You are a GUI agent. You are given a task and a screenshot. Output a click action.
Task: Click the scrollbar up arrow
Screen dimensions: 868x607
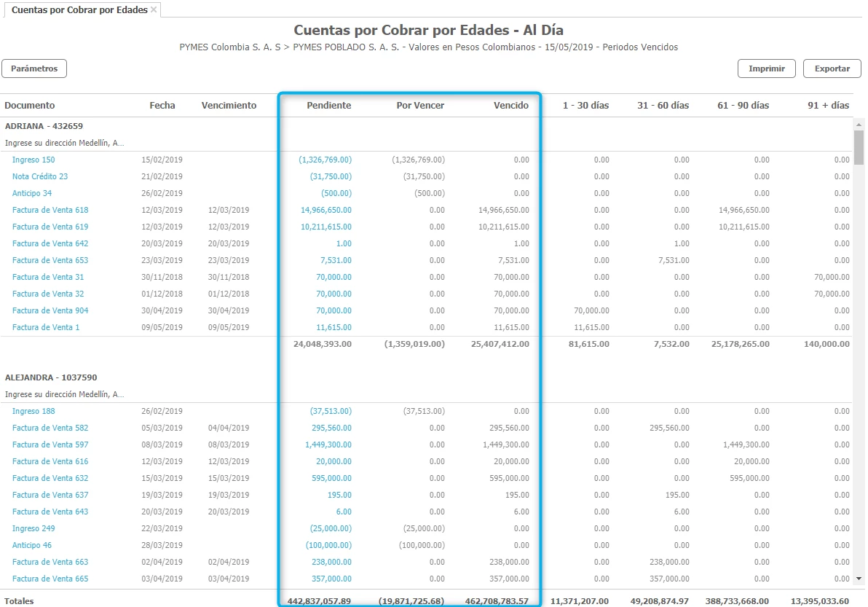coord(859,125)
